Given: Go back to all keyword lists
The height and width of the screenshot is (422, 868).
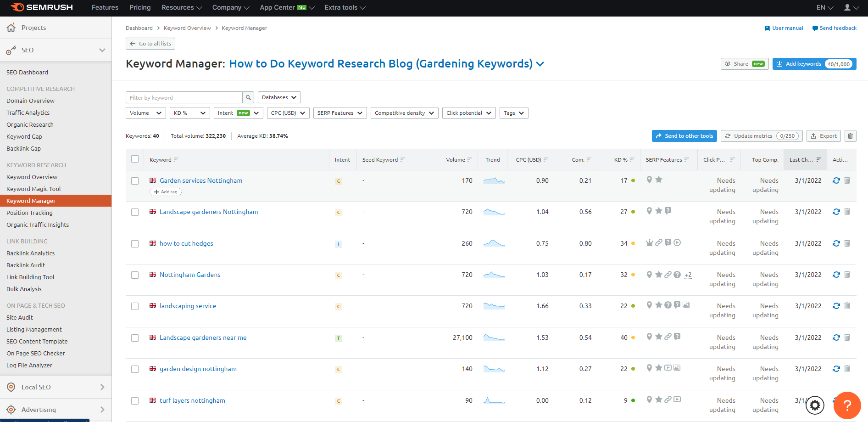Looking at the screenshot, I should 150,43.
